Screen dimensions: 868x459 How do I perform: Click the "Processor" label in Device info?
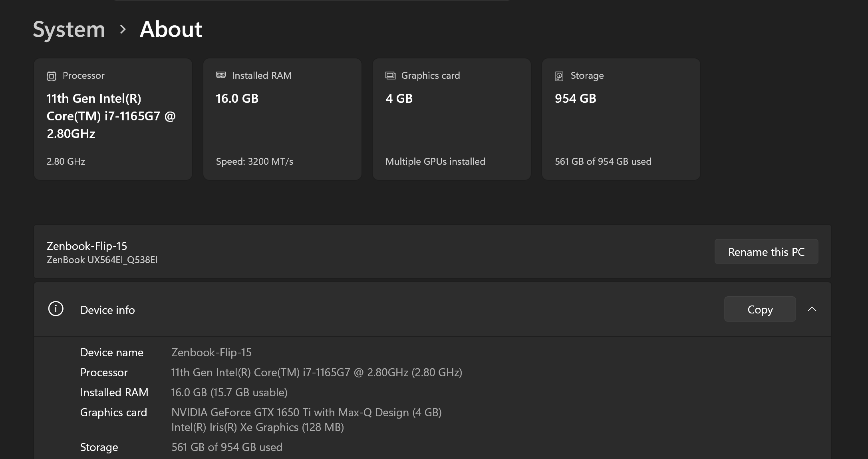click(104, 372)
